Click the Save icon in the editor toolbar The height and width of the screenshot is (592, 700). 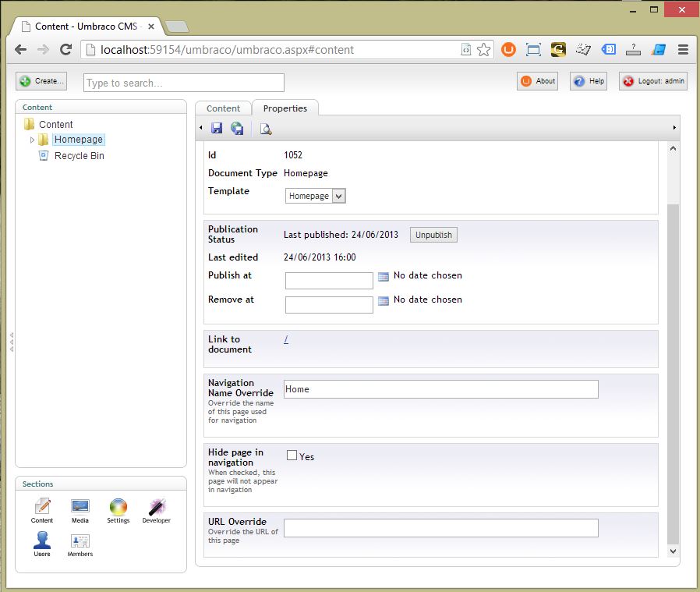tap(217, 129)
